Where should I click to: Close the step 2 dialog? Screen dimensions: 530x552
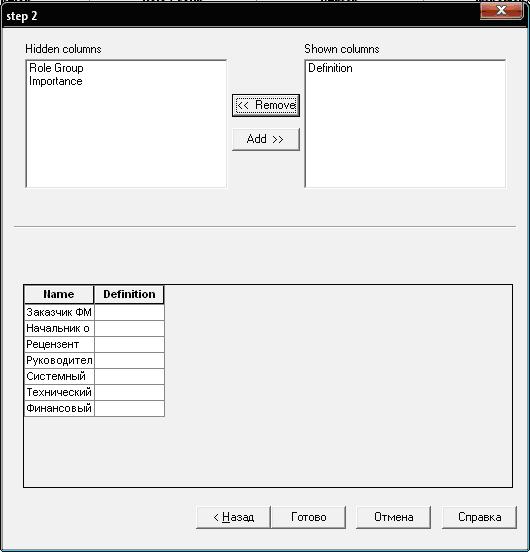pos(501,11)
